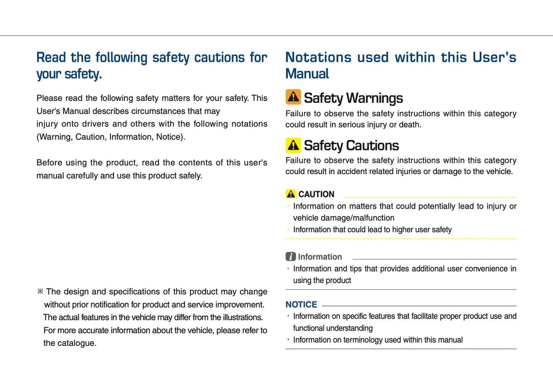Click the ※ reference mark symbol
Image resolution: width=553 pixels, height=392 pixels.
tap(40, 292)
